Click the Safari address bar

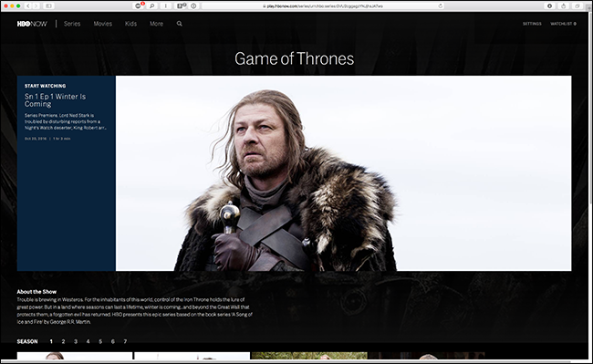[x=323, y=6]
